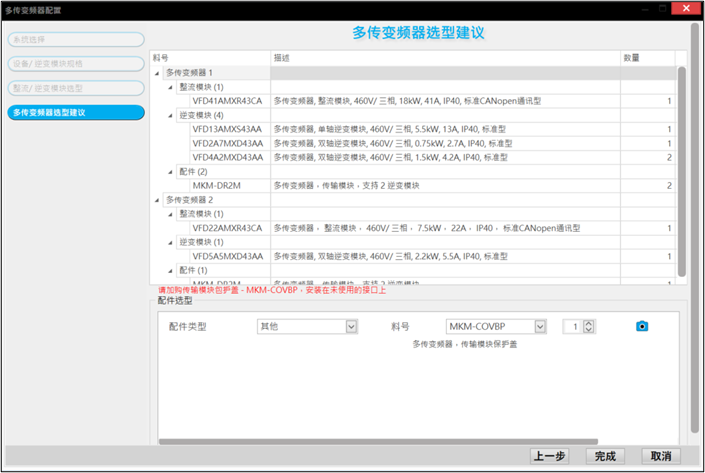705x473 pixels.
Task: Click the parts list vertical scrollbar
Action: click(681, 170)
